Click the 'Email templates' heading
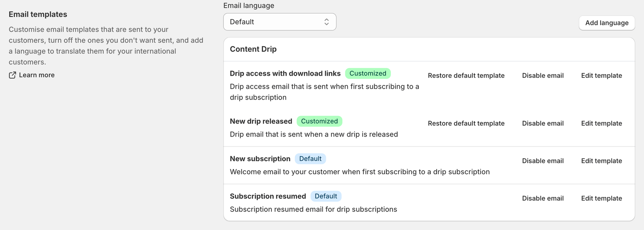644x230 pixels. click(x=38, y=14)
